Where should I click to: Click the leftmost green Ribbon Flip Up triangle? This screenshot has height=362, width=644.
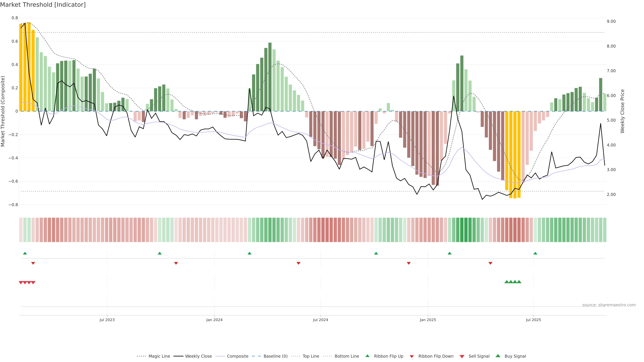tap(25, 253)
